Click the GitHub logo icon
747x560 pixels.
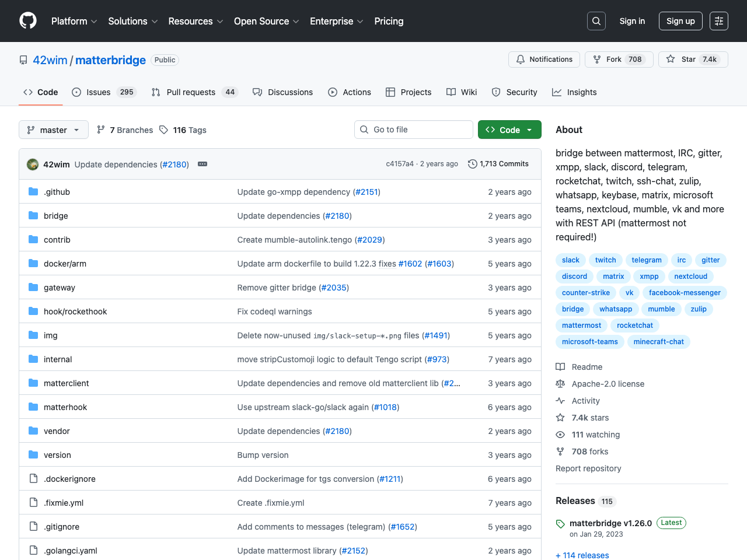(28, 21)
